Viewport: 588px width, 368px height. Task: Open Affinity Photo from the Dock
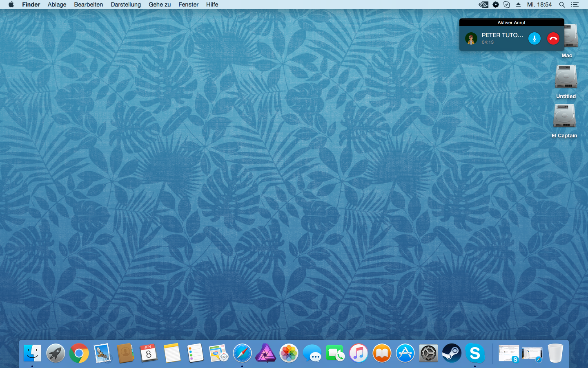265,353
